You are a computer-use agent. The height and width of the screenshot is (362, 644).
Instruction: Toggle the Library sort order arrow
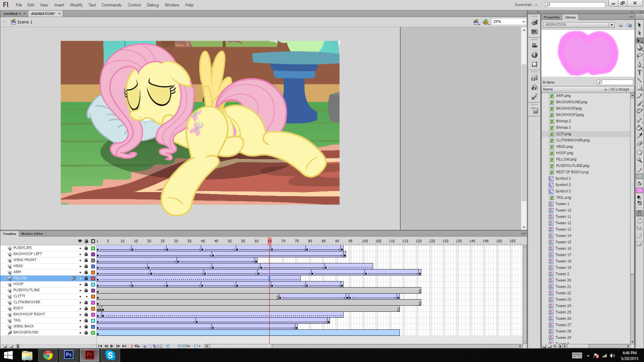click(x=606, y=89)
